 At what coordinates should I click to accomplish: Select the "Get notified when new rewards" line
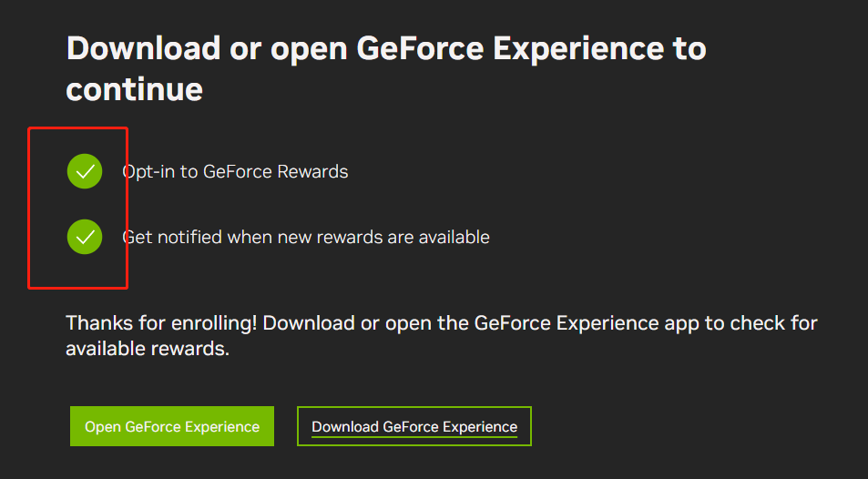tap(306, 237)
